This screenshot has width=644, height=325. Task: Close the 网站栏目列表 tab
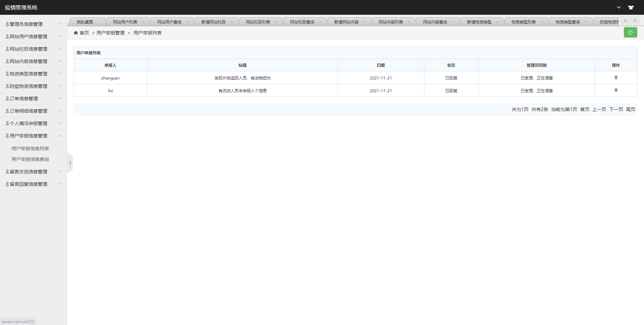pyautogui.click(x=276, y=22)
